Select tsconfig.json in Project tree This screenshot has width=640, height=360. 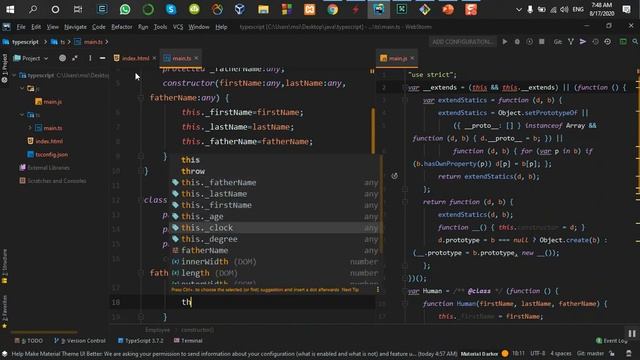pyautogui.click(x=51, y=154)
